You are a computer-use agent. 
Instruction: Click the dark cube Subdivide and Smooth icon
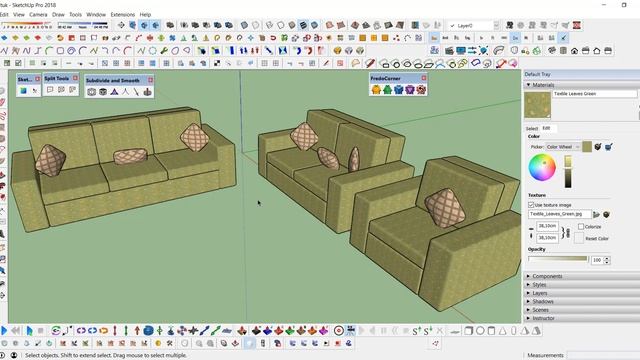click(103, 92)
